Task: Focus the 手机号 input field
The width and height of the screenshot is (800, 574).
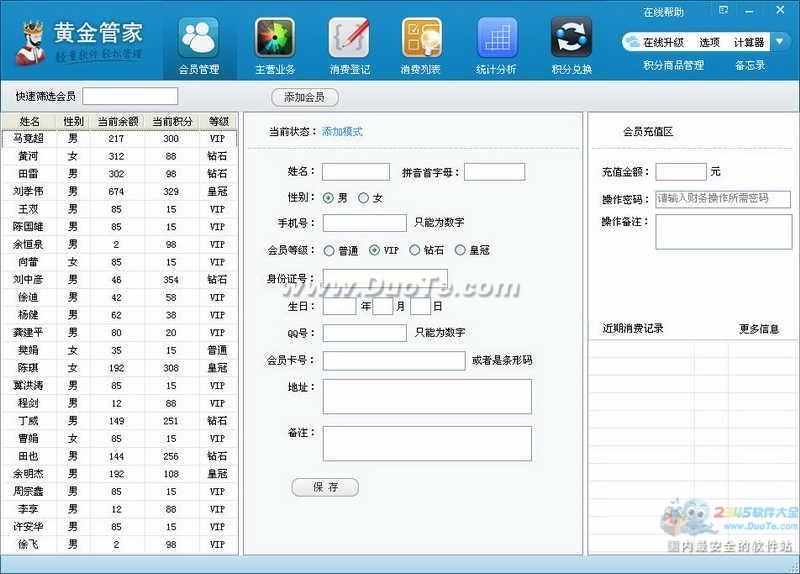Action: (x=364, y=223)
